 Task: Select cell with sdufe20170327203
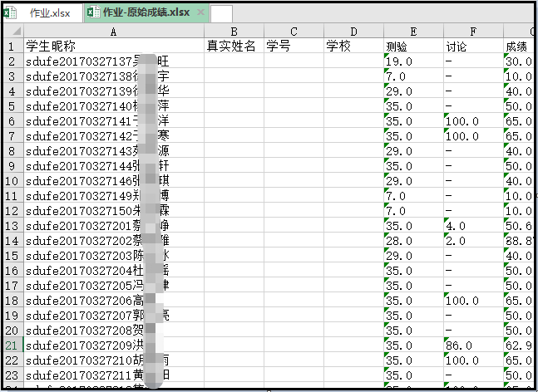pos(114,256)
